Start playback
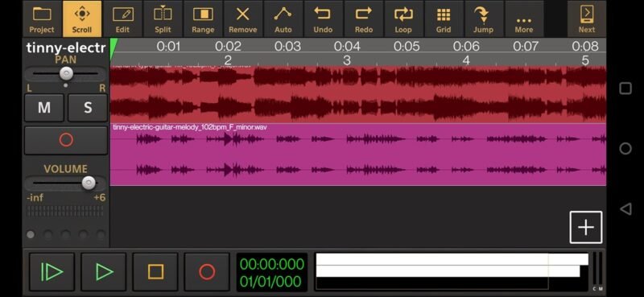The width and height of the screenshot is (644, 297). click(104, 272)
